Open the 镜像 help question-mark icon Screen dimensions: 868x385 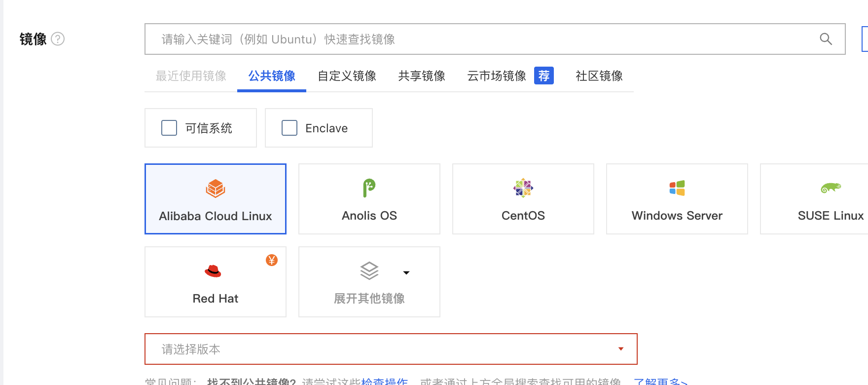tap(58, 38)
